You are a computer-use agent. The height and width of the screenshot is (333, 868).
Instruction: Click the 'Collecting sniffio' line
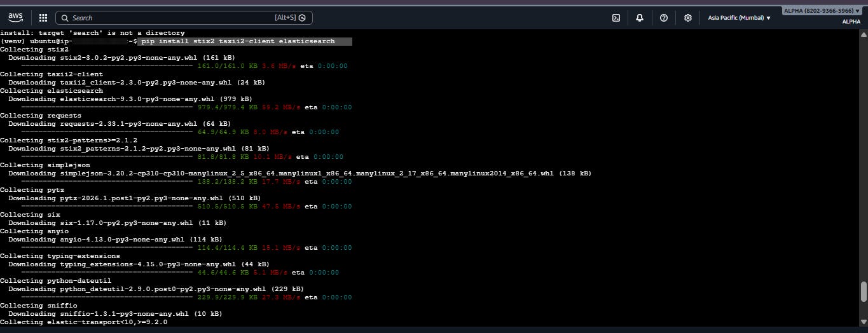[x=39, y=306]
